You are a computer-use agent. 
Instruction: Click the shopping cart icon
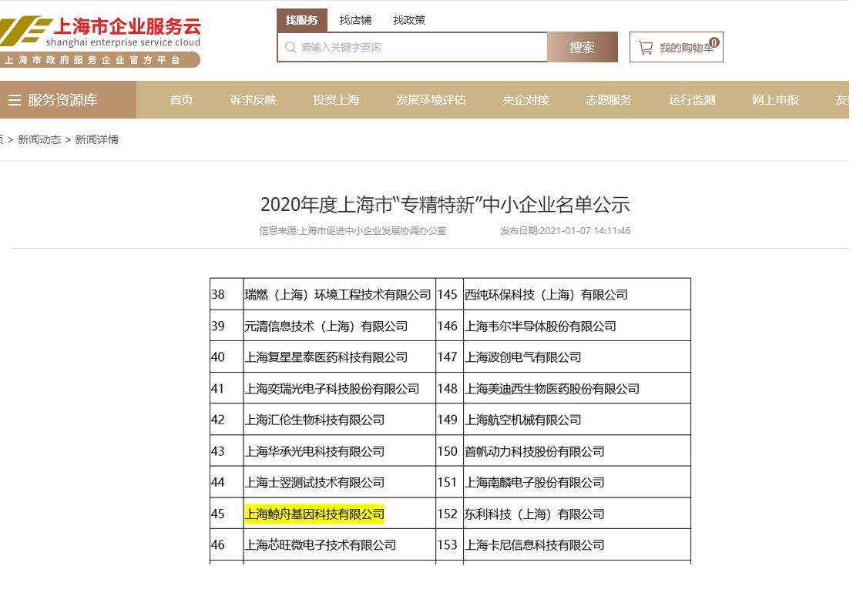(x=646, y=47)
